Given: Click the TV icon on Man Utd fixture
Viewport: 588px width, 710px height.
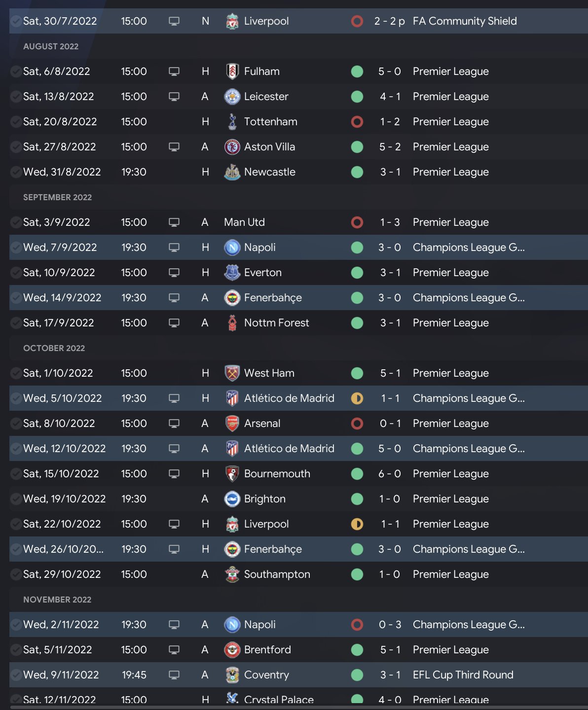Looking at the screenshot, I should pyautogui.click(x=174, y=222).
